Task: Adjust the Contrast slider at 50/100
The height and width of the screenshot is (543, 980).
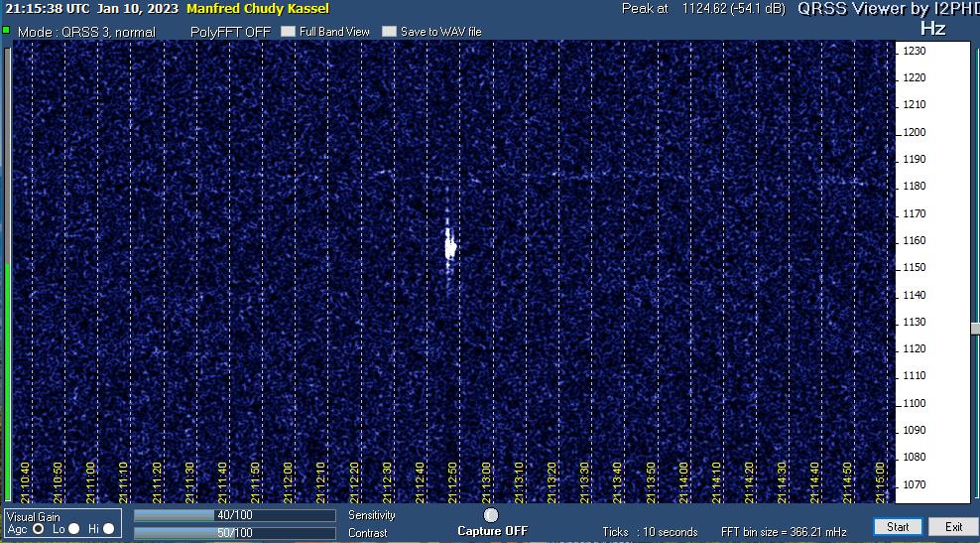Action: click(235, 533)
